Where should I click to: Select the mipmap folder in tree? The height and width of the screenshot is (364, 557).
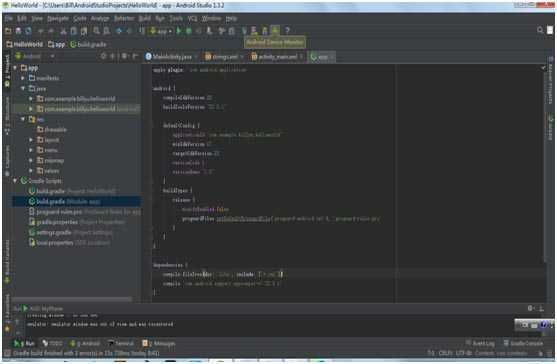50,161
